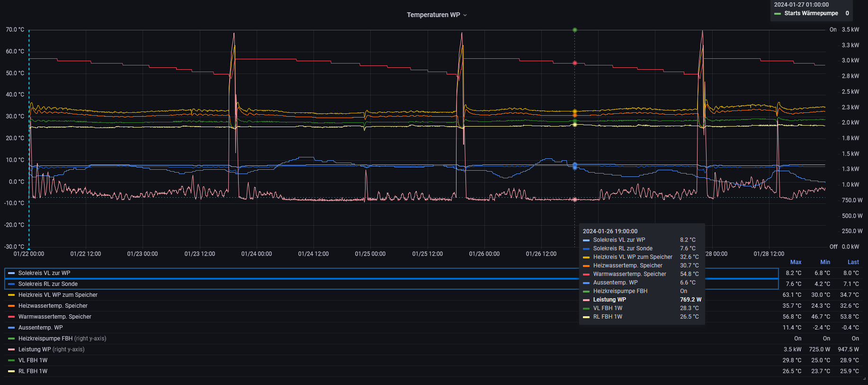Click the 750.0 W right axis label

852,201
